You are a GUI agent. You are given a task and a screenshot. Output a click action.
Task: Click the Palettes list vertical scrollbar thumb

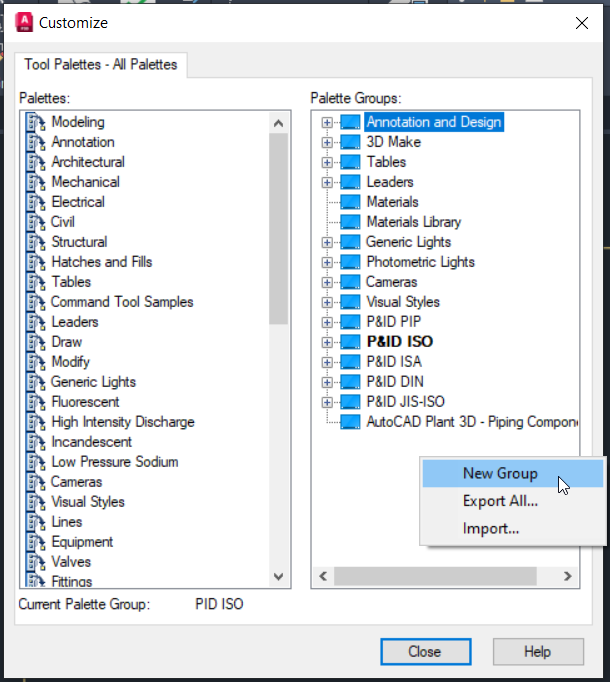(278, 229)
